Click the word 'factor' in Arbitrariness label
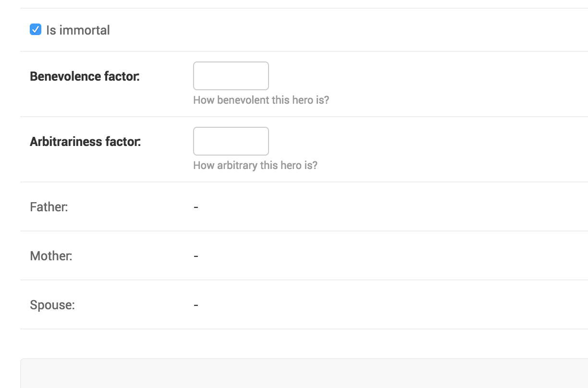 123,142
